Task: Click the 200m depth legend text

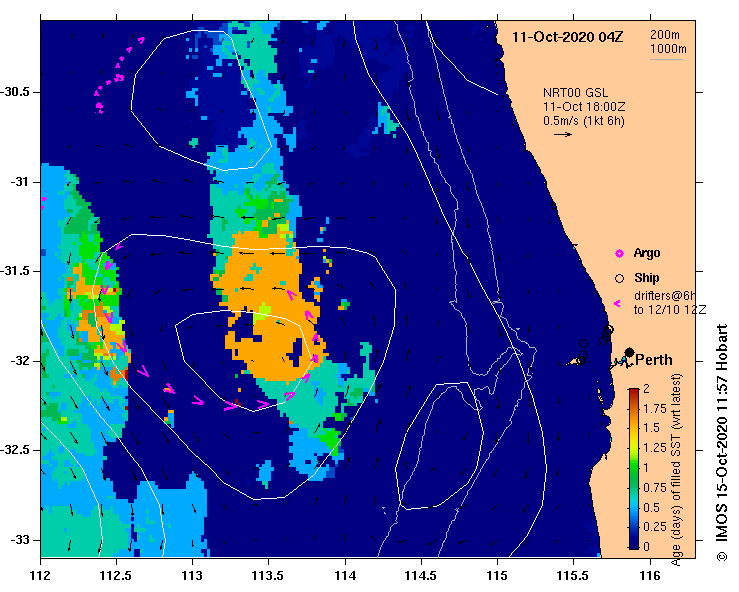Action: coord(665,35)
